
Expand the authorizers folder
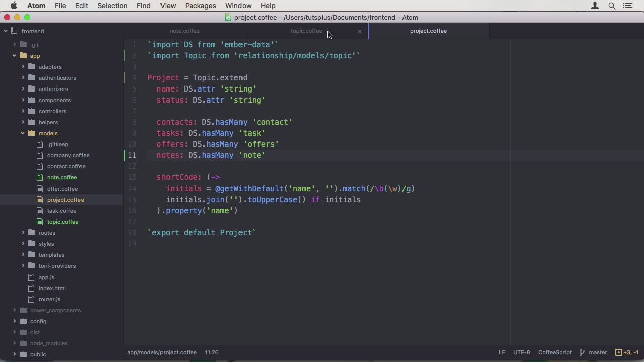pos(23,89)
